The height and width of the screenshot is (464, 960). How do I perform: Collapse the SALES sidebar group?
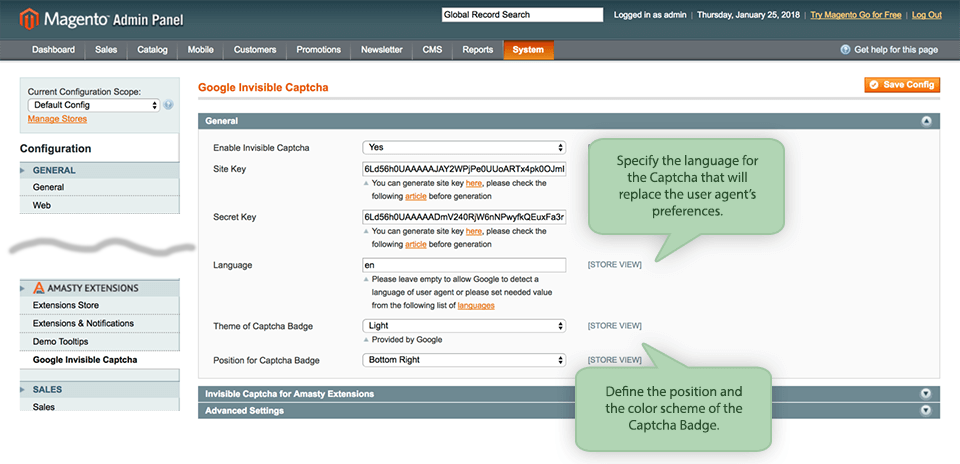tap(100, 389)
